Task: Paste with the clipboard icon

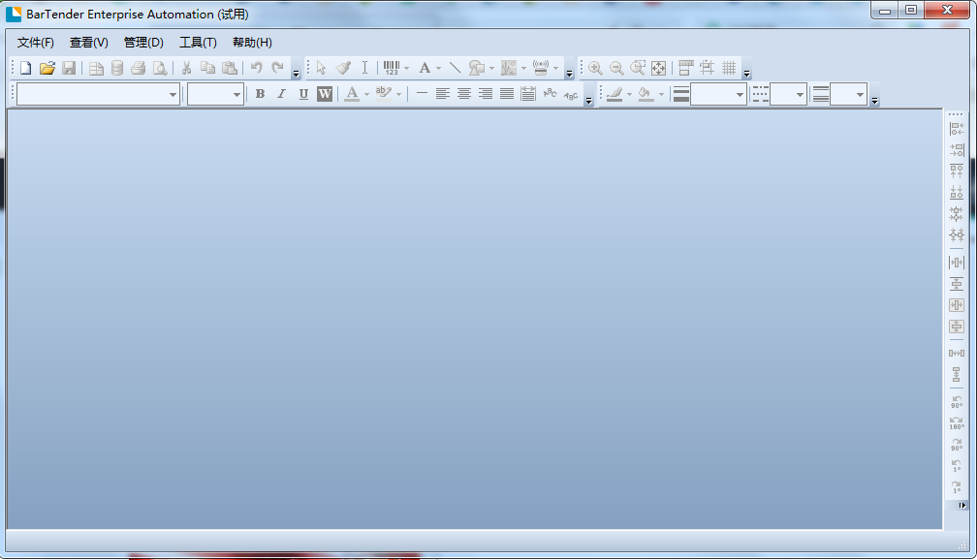Action: pos(230,68)
